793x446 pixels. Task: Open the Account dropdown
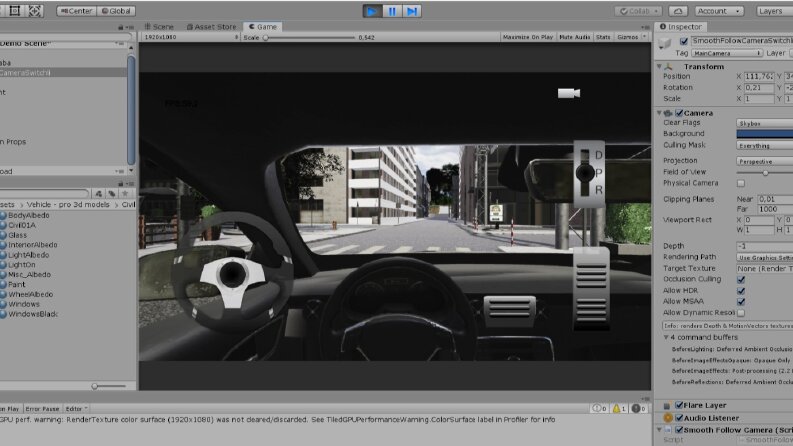[719, 11]
